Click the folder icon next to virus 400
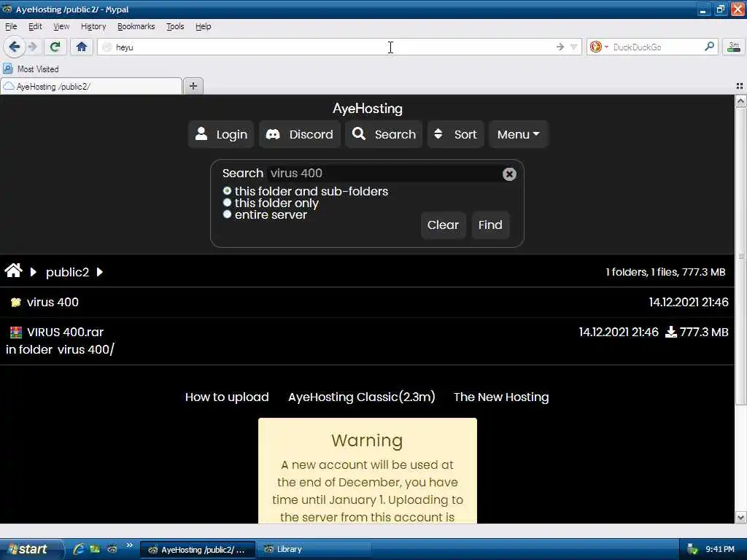 16,302
